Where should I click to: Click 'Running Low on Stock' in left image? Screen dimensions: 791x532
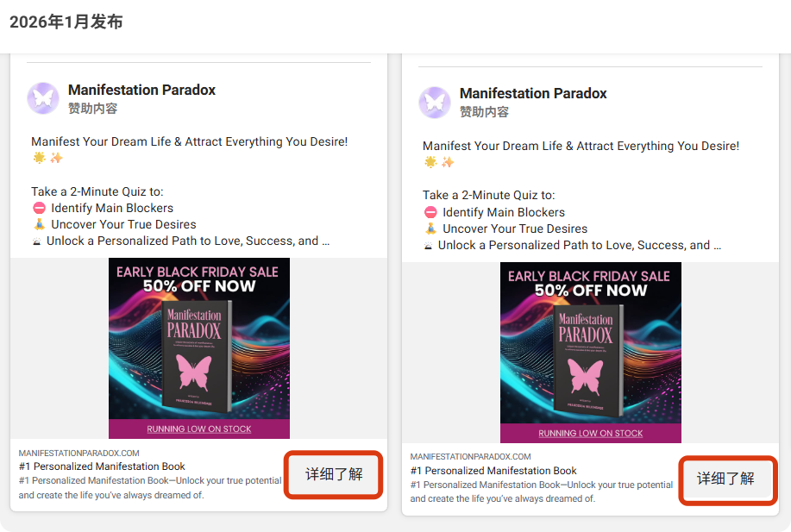click(x=199, y=429)
